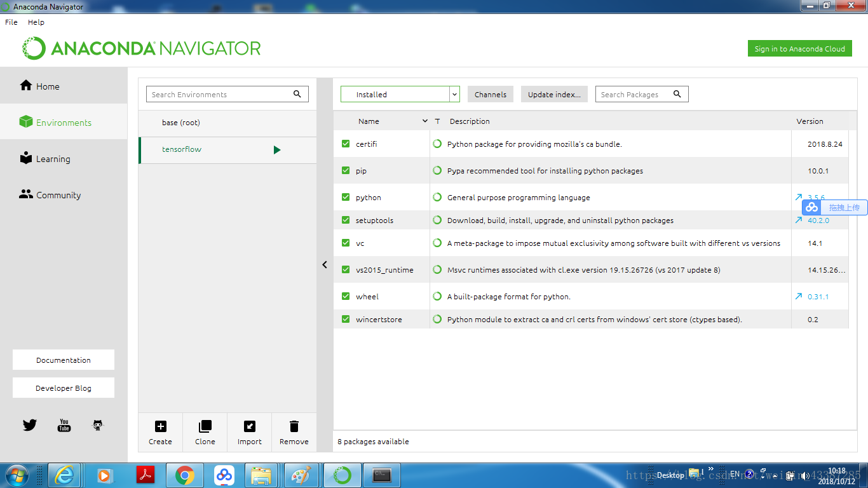
Task: Click the Update index button
Action: [x=554, y=94]
